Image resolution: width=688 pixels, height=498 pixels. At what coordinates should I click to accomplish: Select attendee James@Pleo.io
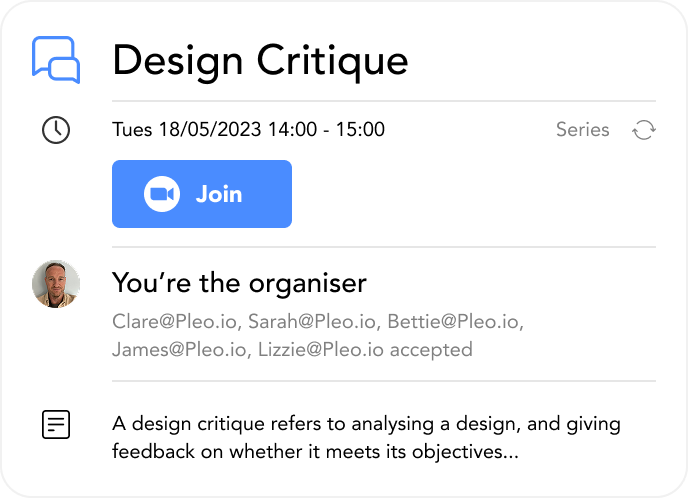[x=180, y=350]
